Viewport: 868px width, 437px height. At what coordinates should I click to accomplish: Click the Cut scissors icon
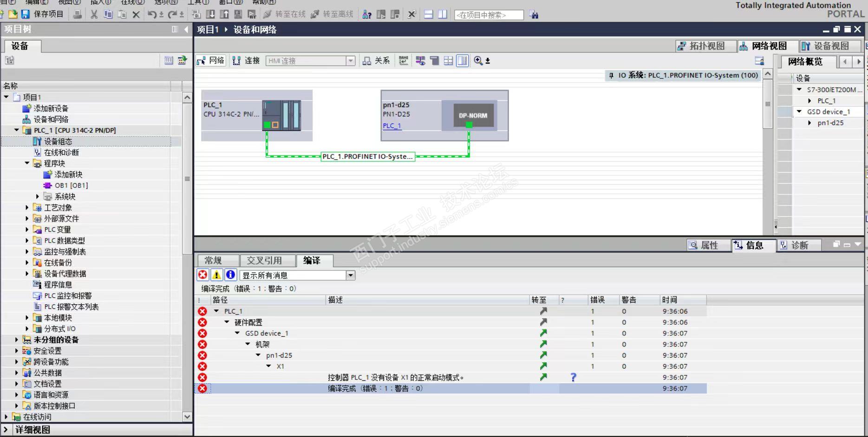(x=94, y=14)
